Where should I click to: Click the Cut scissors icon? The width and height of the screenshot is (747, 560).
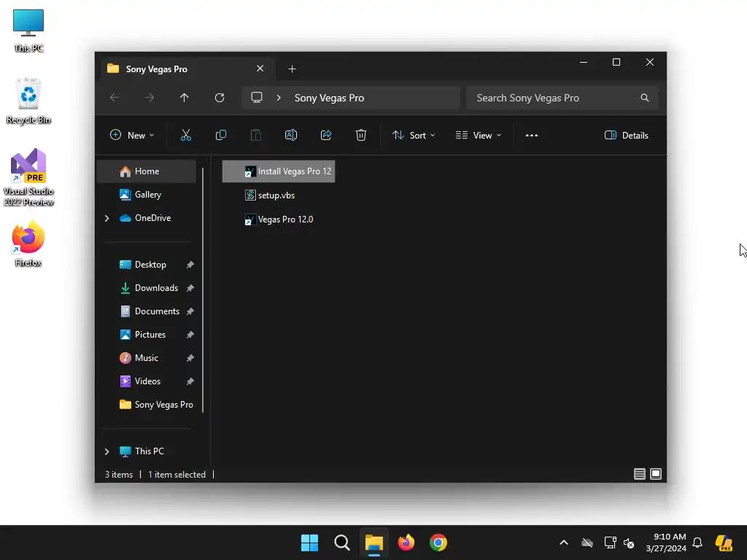pos(186,135)
